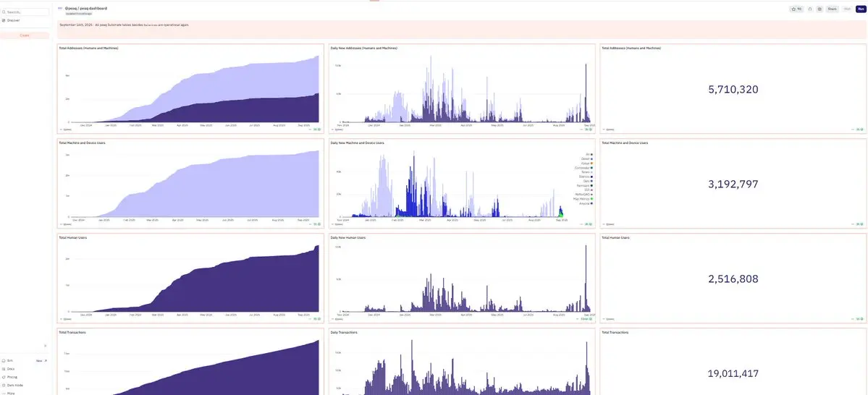Click the Daily New Addresses chart title

click(x=363, y=48)
